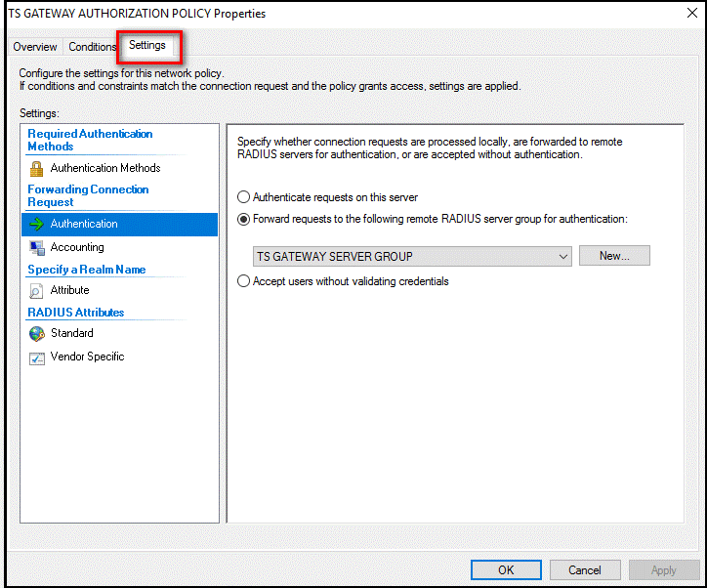Click the Required Authentication Methods heading
Viewport: 707px width, 588px height.
90,141
